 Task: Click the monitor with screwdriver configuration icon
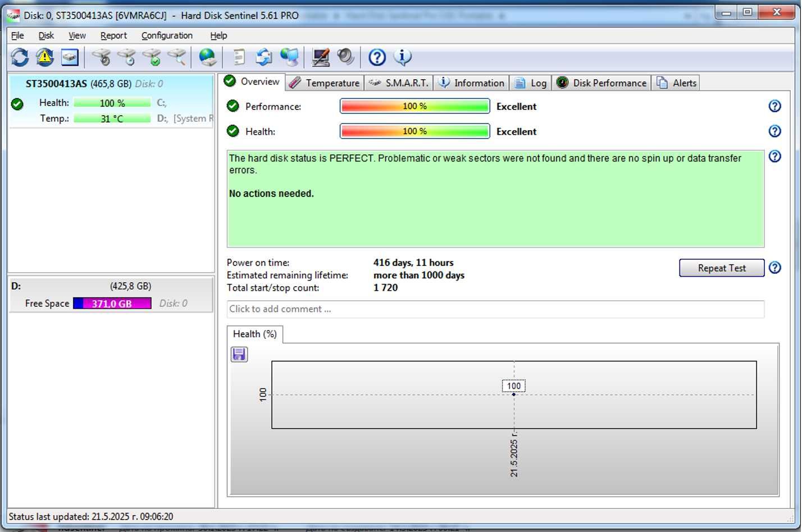coord(321,57)
